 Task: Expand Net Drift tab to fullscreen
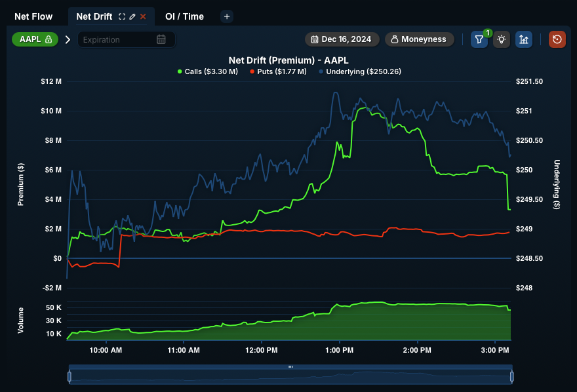click(x=122, y=16)
